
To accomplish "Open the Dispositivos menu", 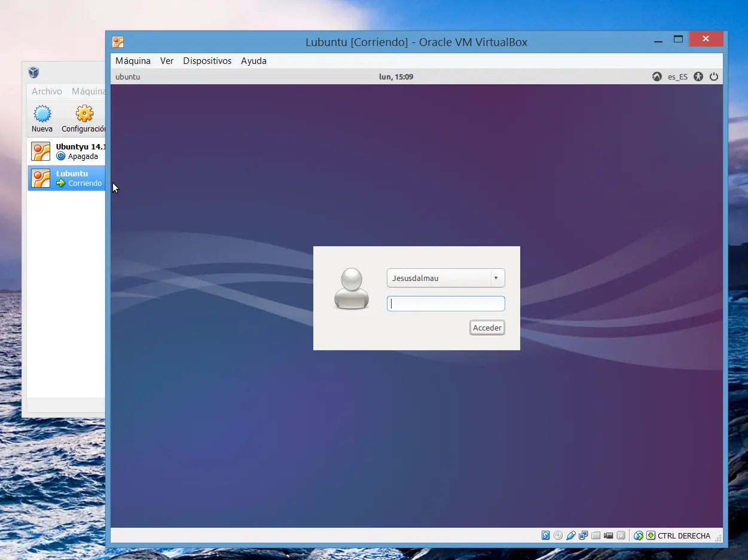I will 207,60.
